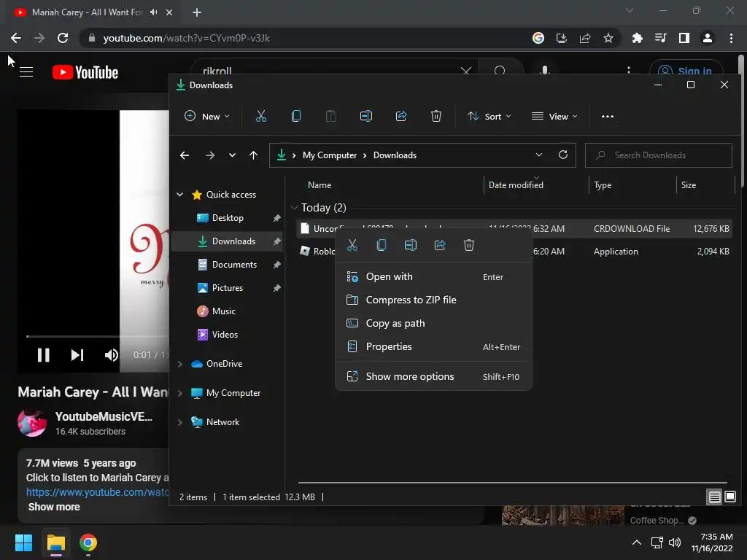Open YouTube hamburger guide menu
This screenshot has width=747, height=560.
point(26,72)
